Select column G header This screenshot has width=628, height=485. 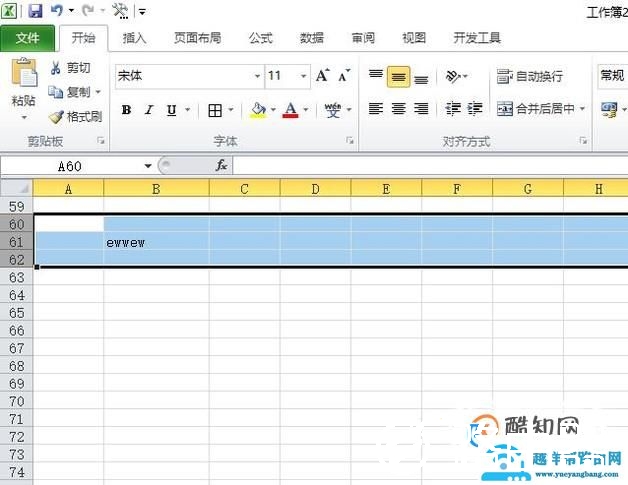click(x=528, y=189)
